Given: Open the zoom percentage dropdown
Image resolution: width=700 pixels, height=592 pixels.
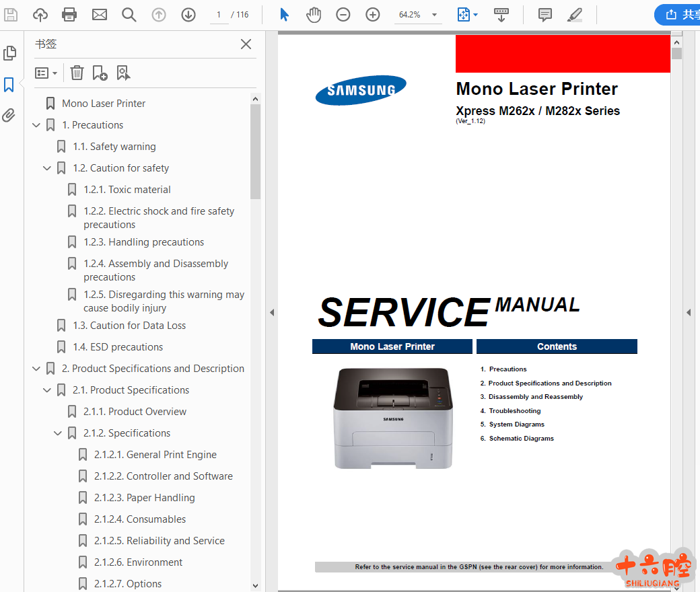Looking at the screenshot, I should click(434, 14).
